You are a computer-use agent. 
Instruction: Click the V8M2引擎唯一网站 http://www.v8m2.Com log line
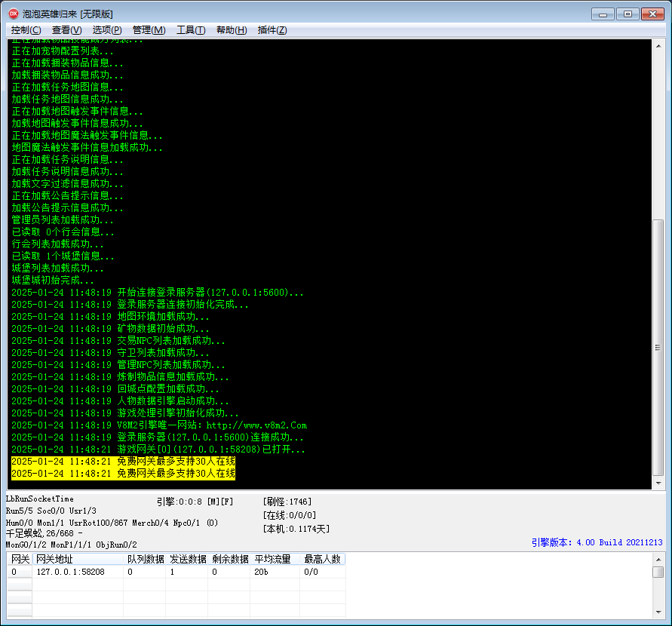coord(159,425)
